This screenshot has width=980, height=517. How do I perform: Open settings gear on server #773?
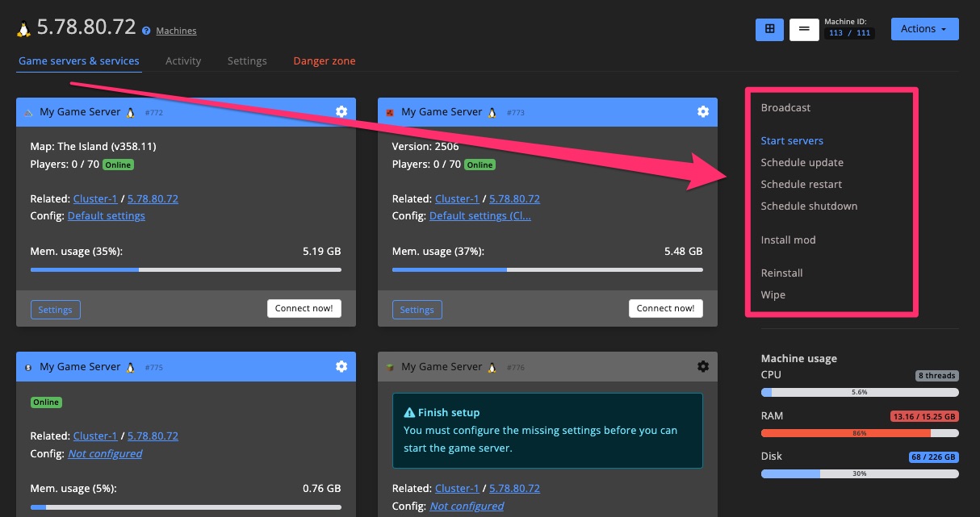pos(703,111)
